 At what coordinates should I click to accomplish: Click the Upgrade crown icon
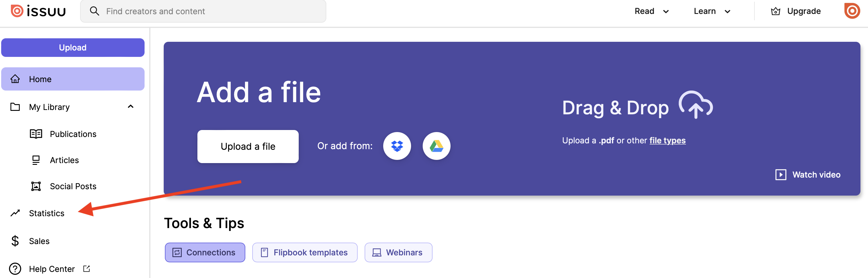tap(775, 11)
